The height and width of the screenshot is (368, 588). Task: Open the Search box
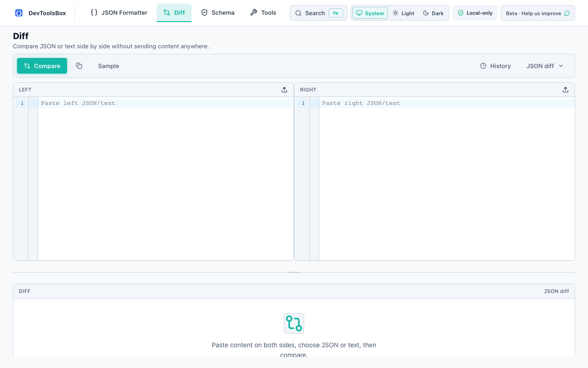318,13
